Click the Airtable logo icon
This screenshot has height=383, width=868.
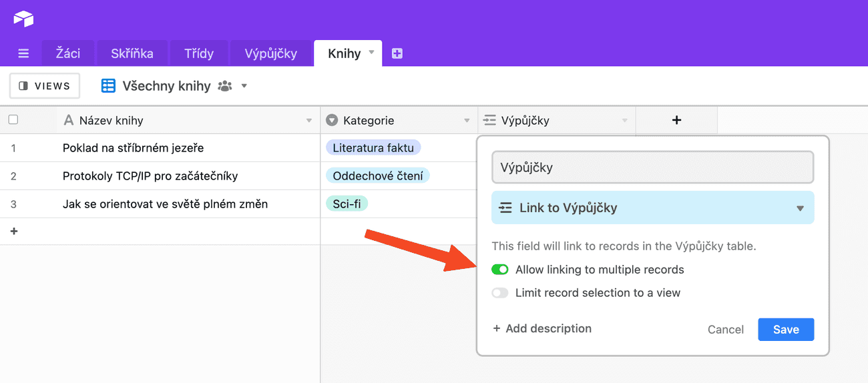click(x=23, y=19)
